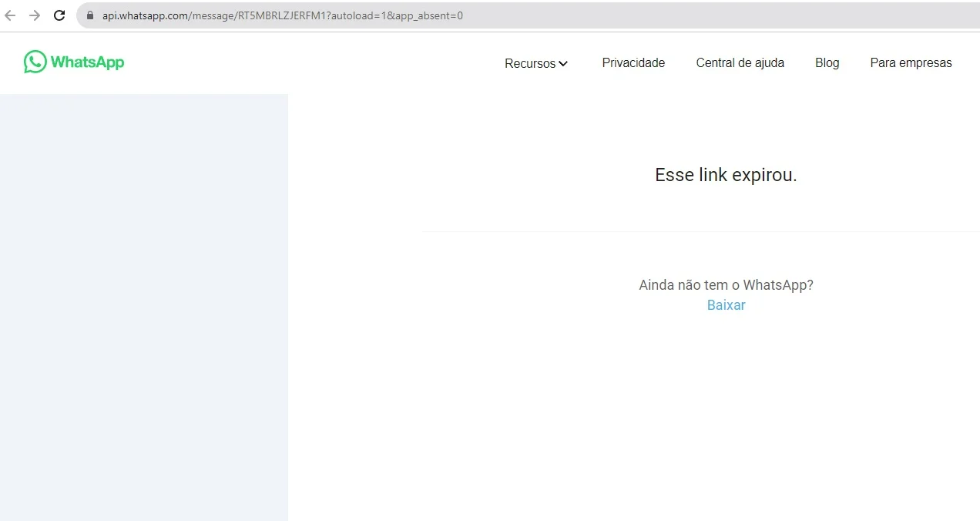Expand the Recursos dropdown menu
Viewport: 980px width, 521px height.
click(536, 63)
